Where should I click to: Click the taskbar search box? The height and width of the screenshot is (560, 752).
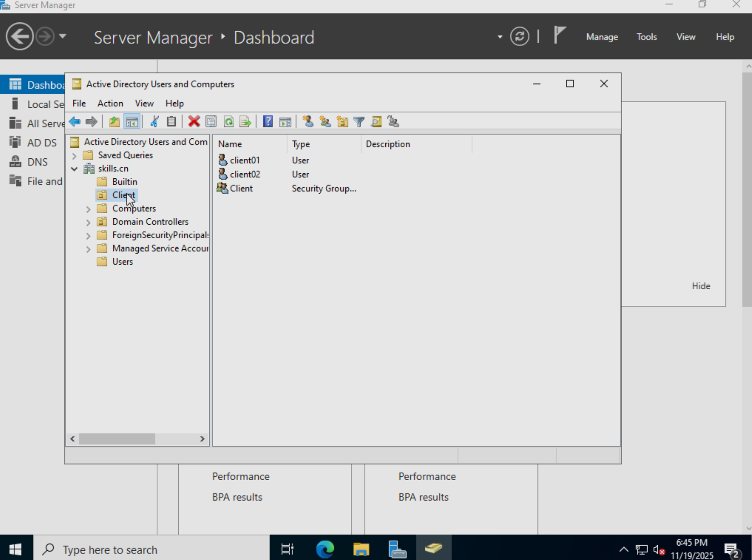pyautogui.click(x=152, y=549)
